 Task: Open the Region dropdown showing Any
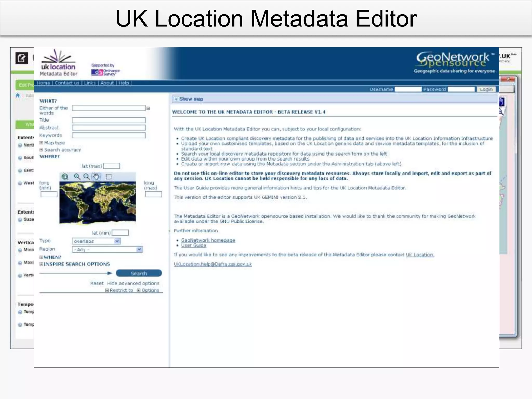107,249
